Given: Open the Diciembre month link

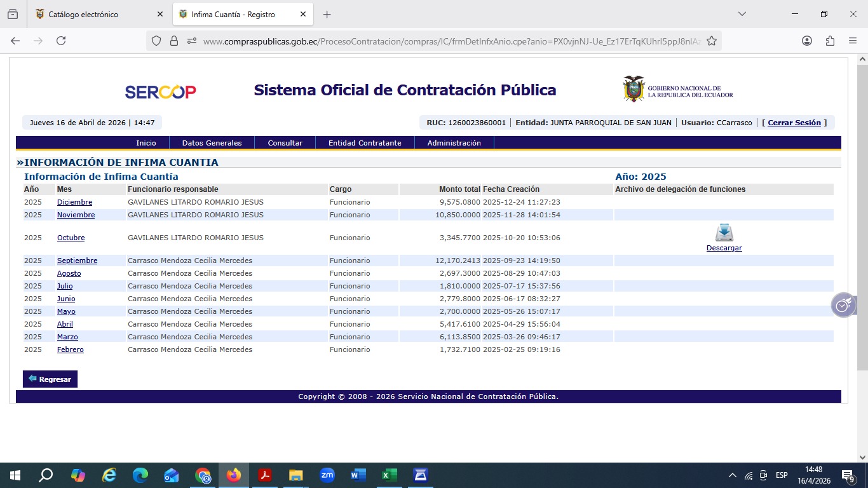Looking at the screenshot, I should (74, 202).
